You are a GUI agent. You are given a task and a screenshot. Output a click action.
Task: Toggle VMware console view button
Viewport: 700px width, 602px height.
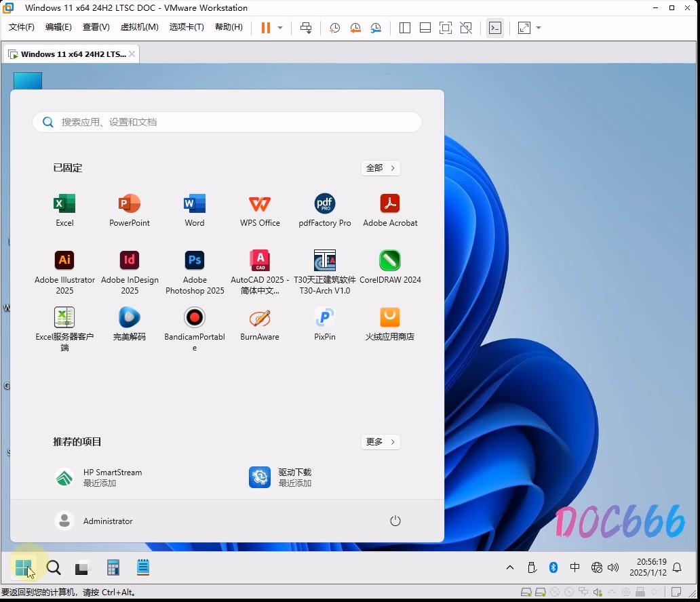[x=495, y=28]
